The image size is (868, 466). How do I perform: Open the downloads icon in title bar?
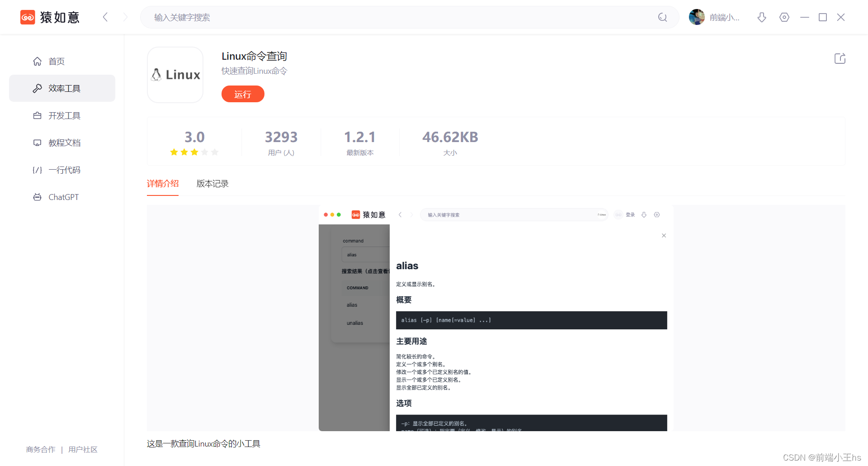(762, 17)
